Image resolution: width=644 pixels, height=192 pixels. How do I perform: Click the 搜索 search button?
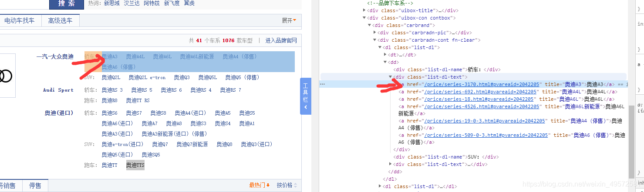pyautogui.click(x=66, y=3)
